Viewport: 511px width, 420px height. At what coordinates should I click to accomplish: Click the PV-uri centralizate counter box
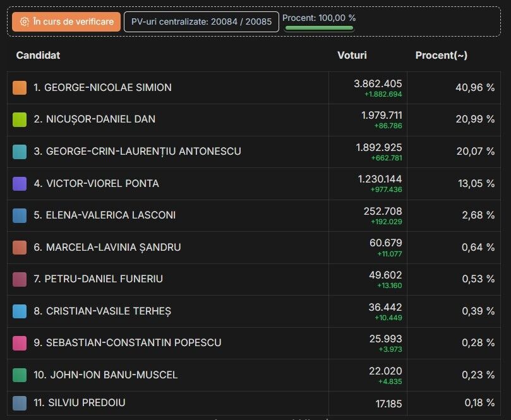(x=201, y=22)
